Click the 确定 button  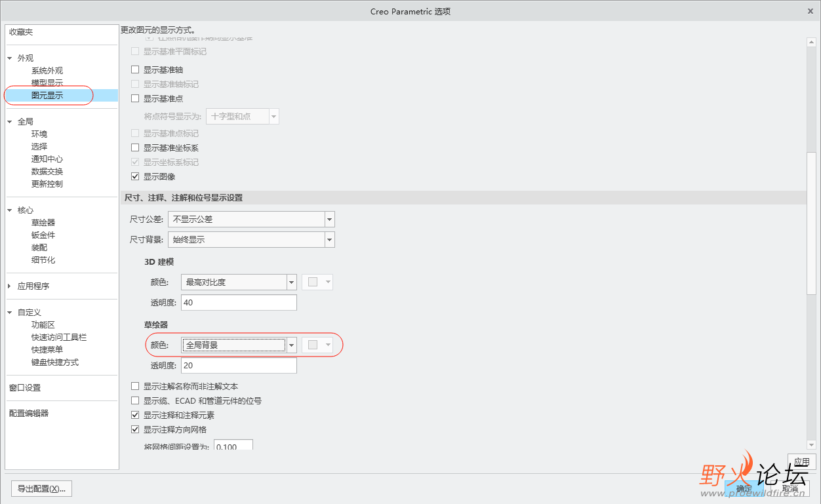tap(744, 489)
